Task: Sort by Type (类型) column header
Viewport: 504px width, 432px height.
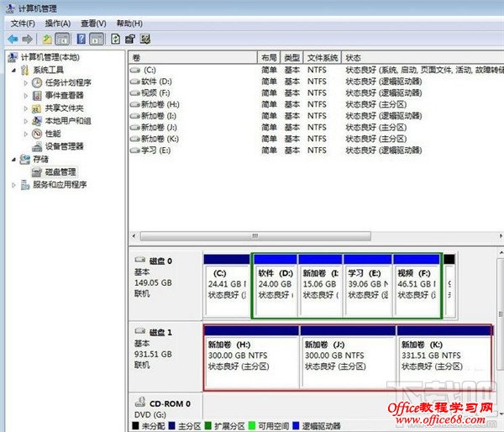Action: pos(292,58)
